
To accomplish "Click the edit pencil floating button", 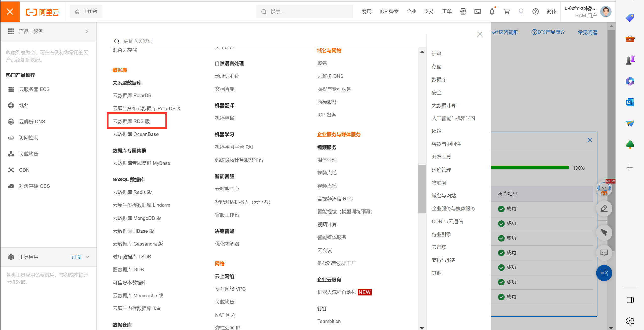I will [x=604, y=209].
